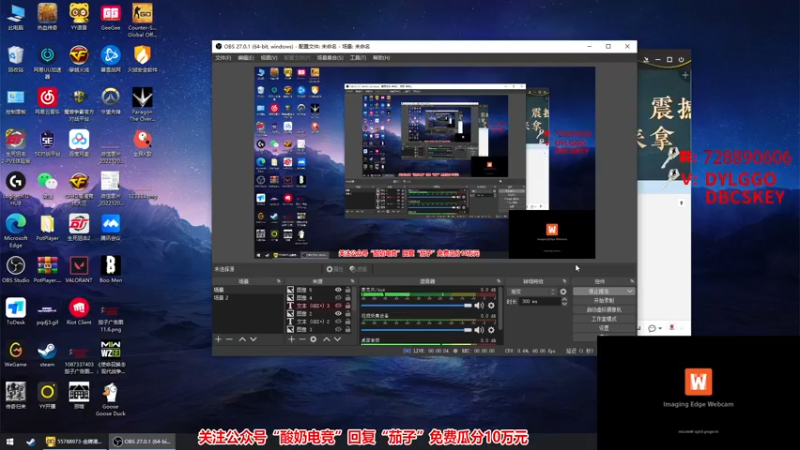Open the Counter-Strike Global Offensive desktop shortcut

point(142,19)
